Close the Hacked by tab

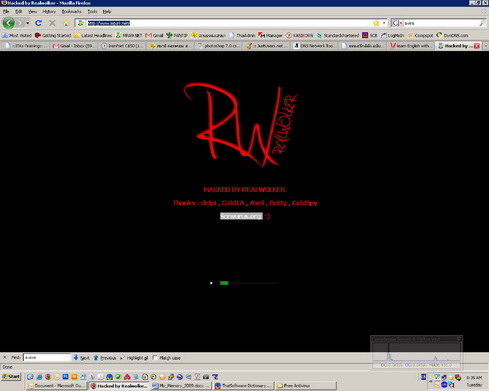pyautogui.click(x=477, y=46)
